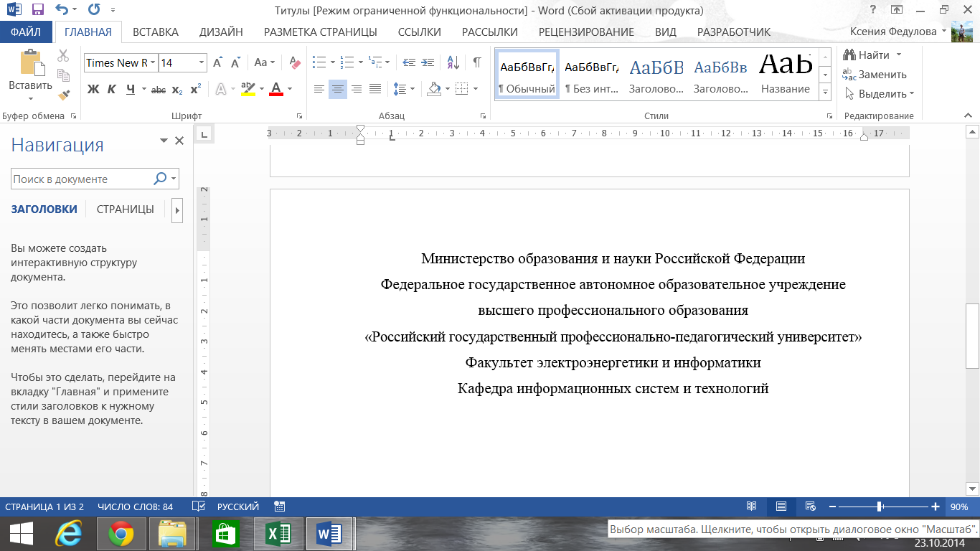Toggle italic formatting (К)
Screen dimensions: 980x551
pyautogui.click(x=112, y=90)
